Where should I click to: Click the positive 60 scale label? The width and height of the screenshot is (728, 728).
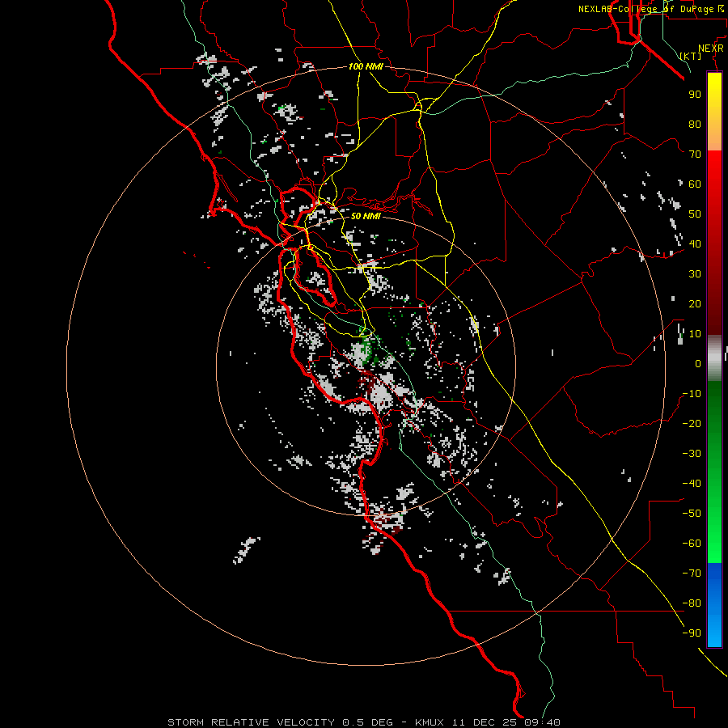coord(695,184)
